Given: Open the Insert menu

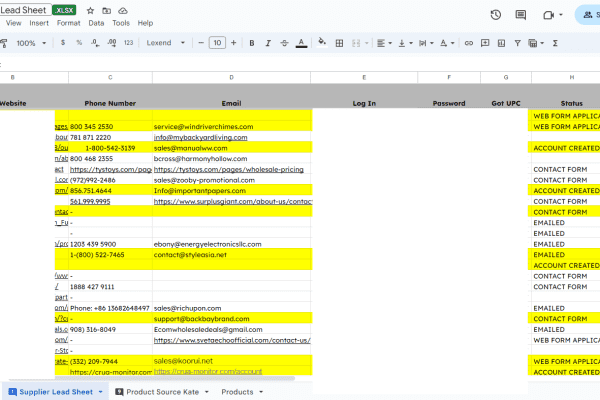Looking at the screenshot, I should [39, 23].
